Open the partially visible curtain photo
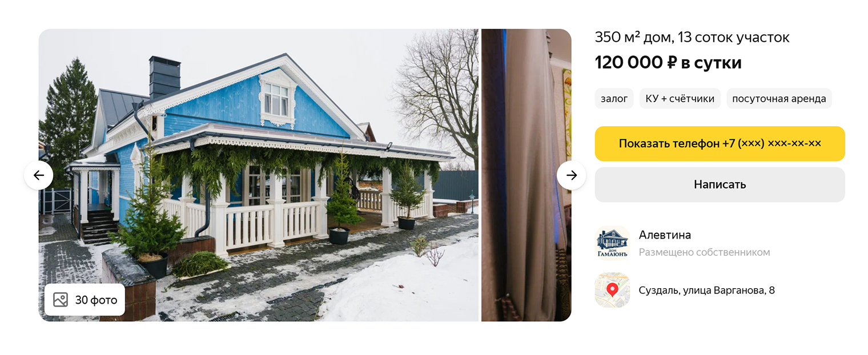This screenshot has height=355, width=868. (x=527, y=175)
